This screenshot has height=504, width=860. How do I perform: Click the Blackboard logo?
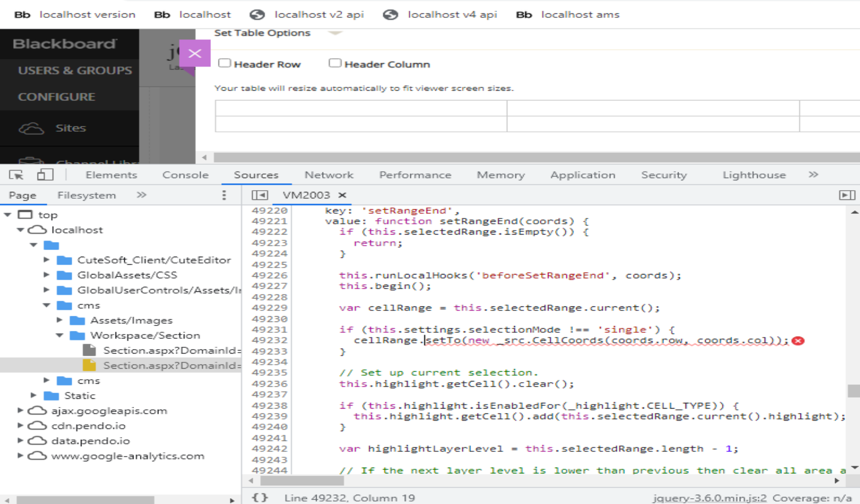coord(65,44)
